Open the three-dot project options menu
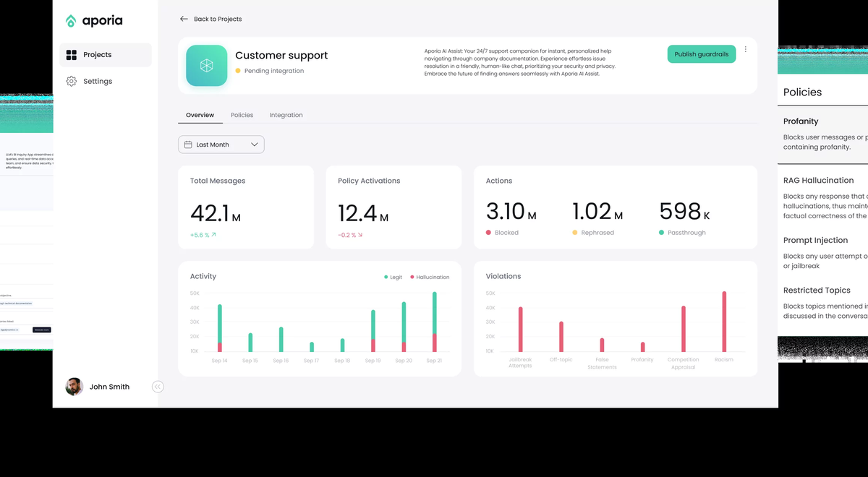Screen dimensions: 868x477 (746, 50)
